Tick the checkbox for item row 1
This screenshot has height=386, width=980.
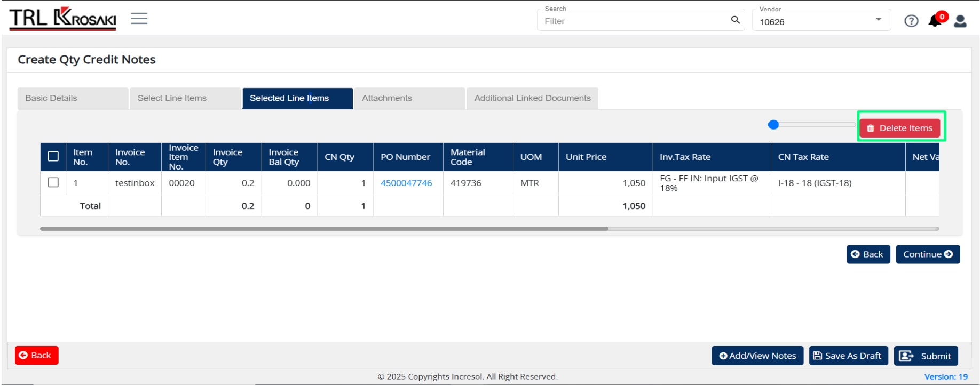(x=53, y=182)
